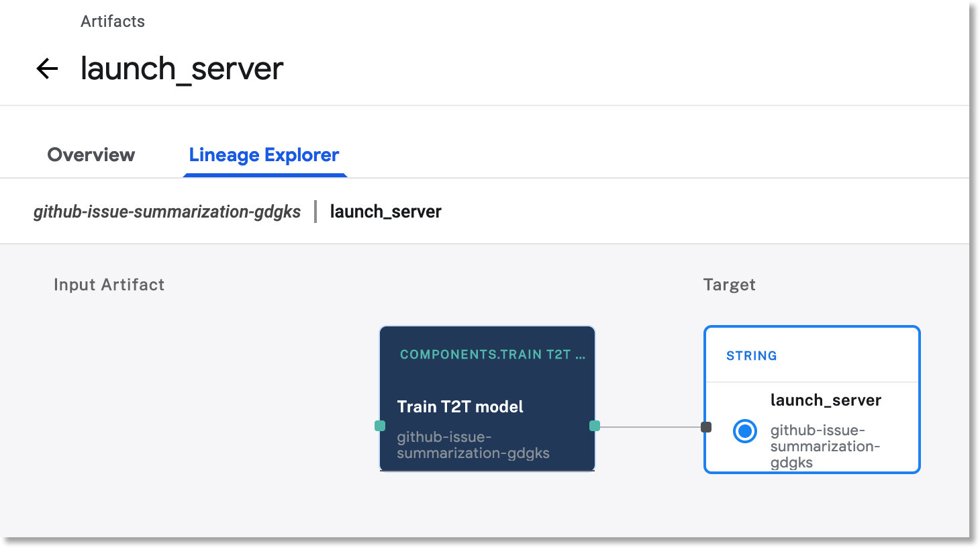Image resolution: width=980 pixels, height=548 pixels.
Task: Toggle selection of the launch_server artifact card
Action: pyautogui.click(x=812, y=400)
